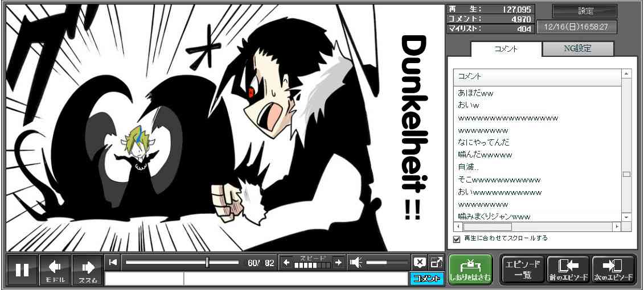
Task: Click the page progress slider track
Action: (x=182, y=262)
